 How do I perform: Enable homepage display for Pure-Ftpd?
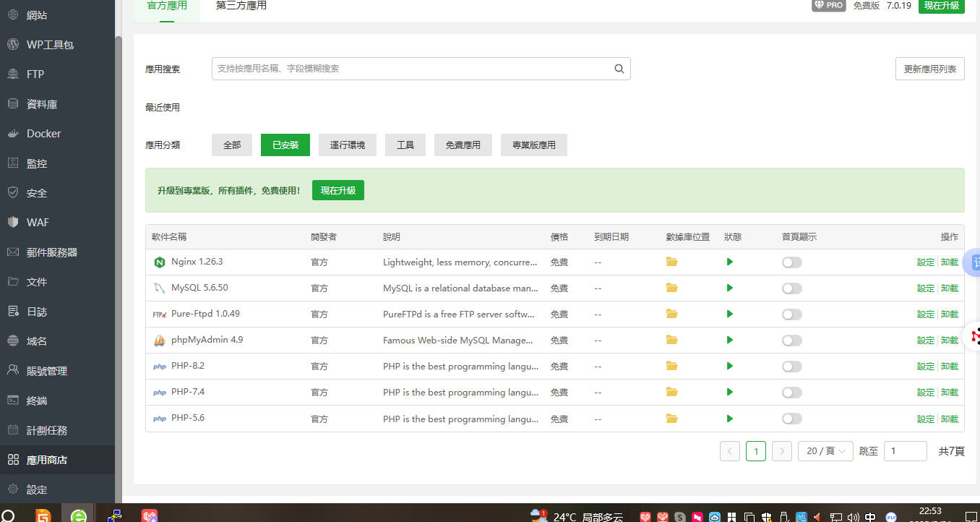[x=791, y=315]
